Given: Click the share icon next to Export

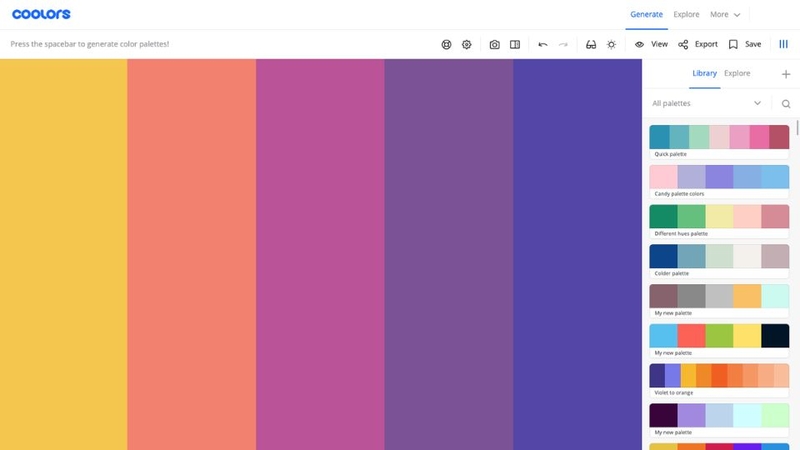Looking at the screenshot, I should coord(683,44).
